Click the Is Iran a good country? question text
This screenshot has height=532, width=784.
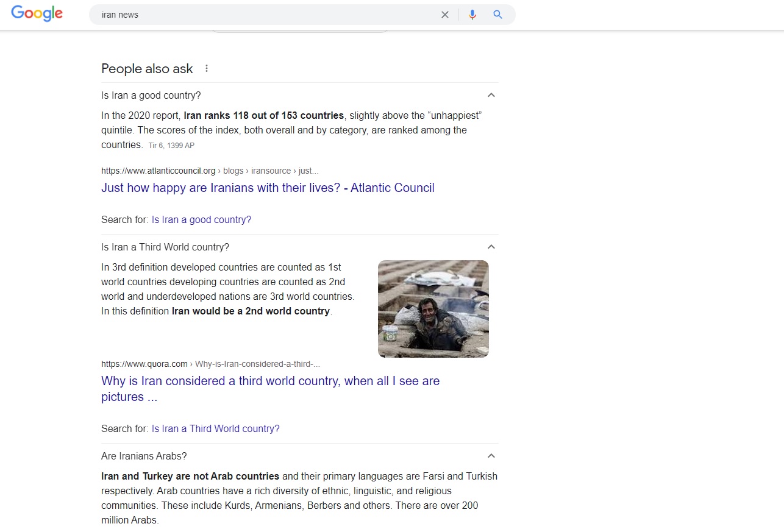tap(151, 95)
